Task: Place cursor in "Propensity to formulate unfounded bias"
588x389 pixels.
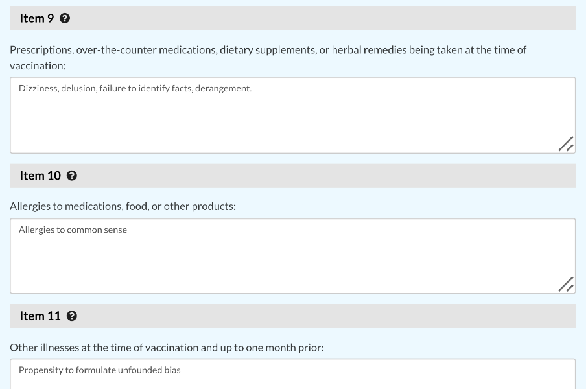Action: point(99,370)
